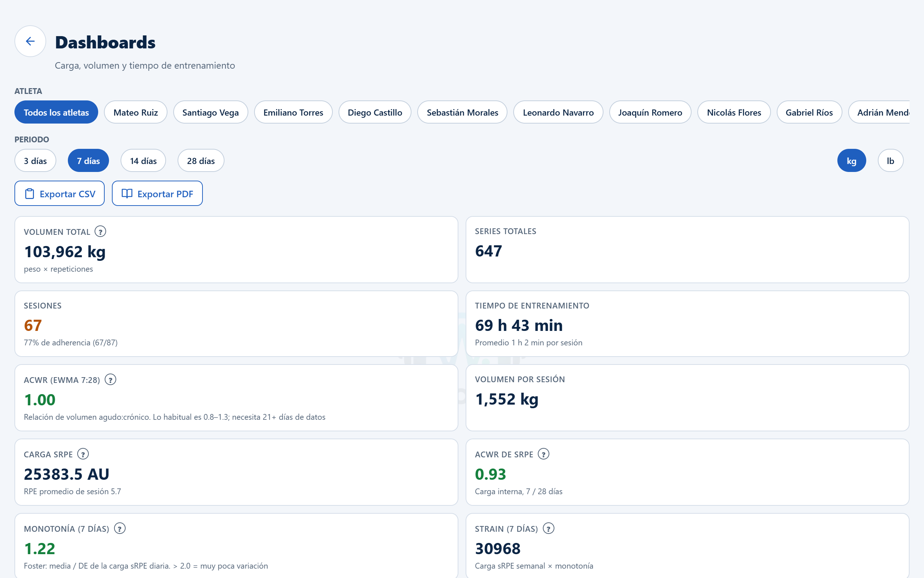The width and height of the screenshot is (924, 578).
Task: Choose Diego Castillo athlete chip
Action: (375, 112)
